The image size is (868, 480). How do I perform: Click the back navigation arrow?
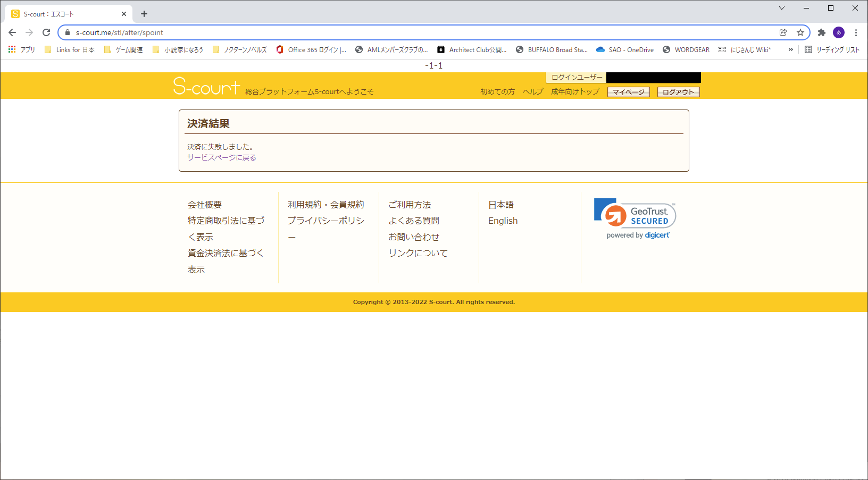(x=12, y=32)
